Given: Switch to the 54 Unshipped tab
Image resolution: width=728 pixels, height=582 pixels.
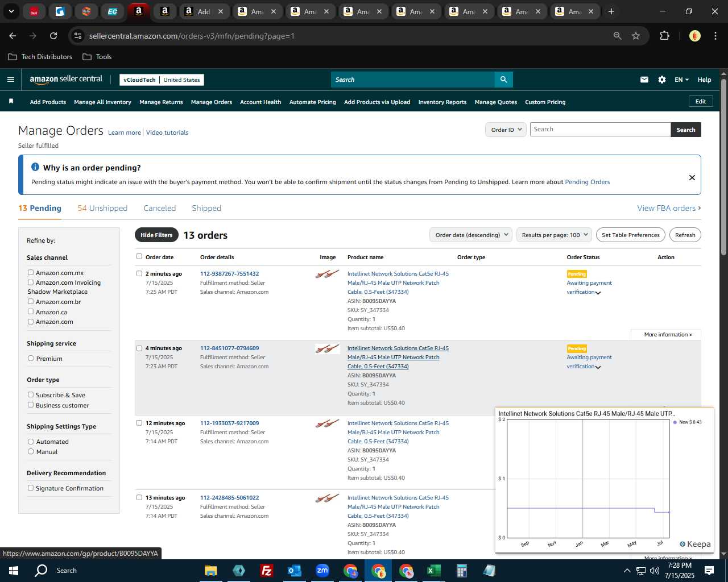Looking at the screenshot, I should coord(102,208).
